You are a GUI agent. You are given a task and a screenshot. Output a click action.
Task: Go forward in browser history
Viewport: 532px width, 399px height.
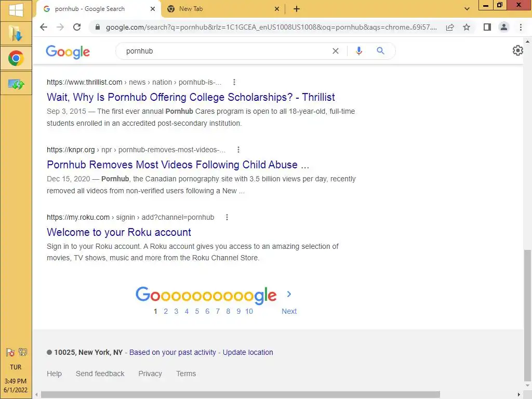click(60, 27)
